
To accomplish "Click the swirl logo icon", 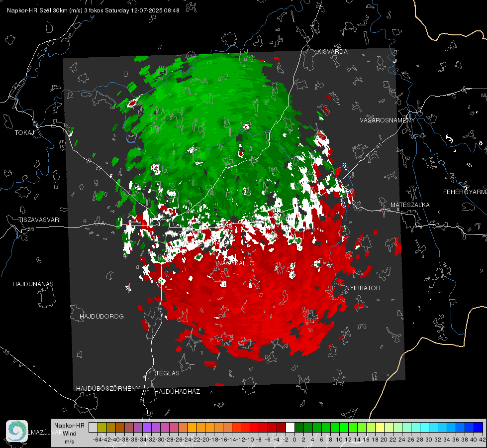I will pyautogui.click(x=17, y=431).
